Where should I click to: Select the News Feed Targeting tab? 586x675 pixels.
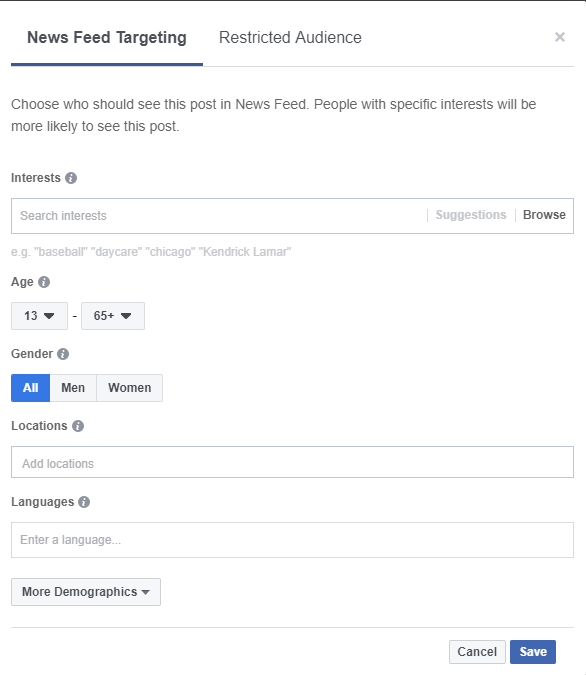[x=107, y=37]
